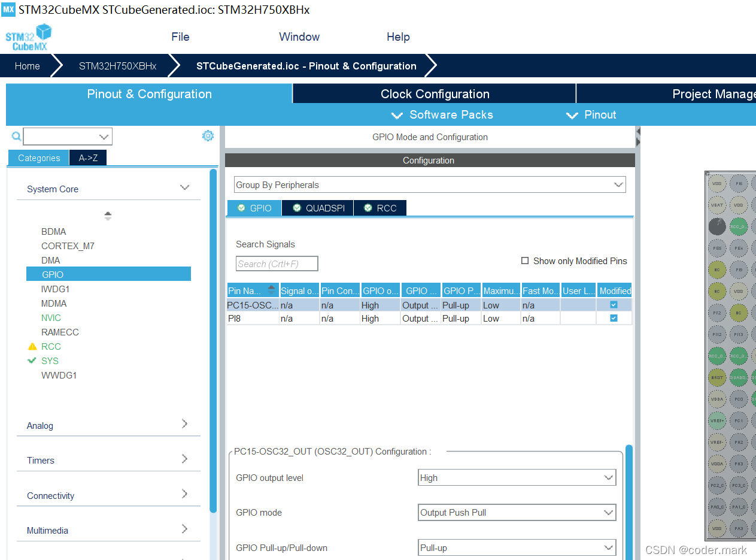Select the PE5 pin on the chip view
Screen dimensions: 756x560
(717, 248)
